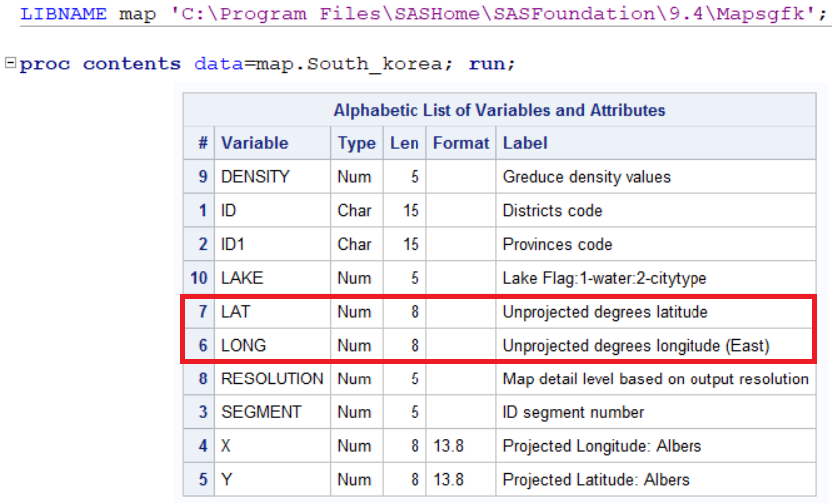Click the Label column header
Screen dimensions: 832x504
(525, 143)
